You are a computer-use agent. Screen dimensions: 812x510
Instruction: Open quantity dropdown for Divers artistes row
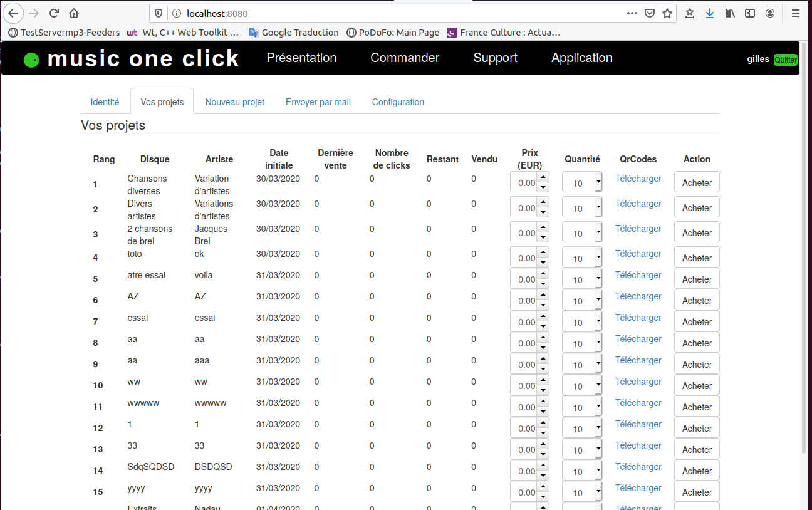pos(582,208)
